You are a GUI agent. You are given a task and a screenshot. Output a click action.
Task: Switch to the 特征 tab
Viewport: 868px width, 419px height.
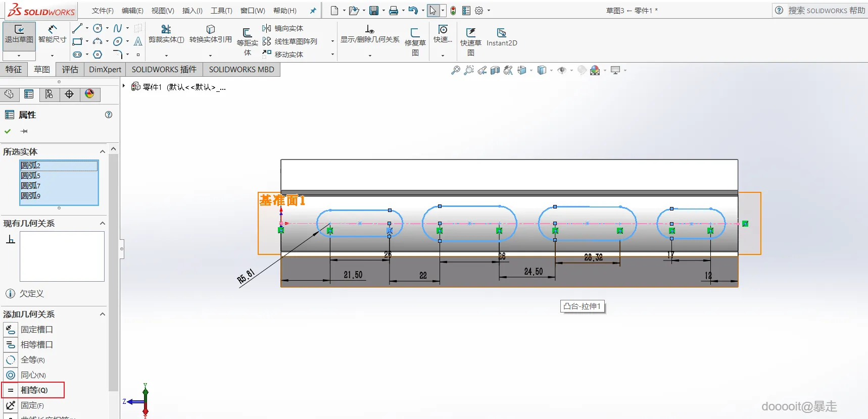14,69
